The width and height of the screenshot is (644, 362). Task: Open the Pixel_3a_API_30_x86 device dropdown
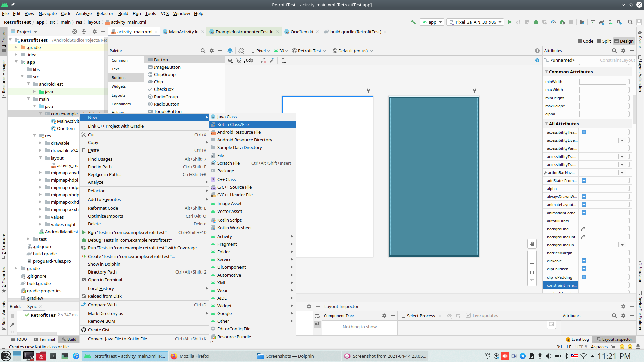476,22
